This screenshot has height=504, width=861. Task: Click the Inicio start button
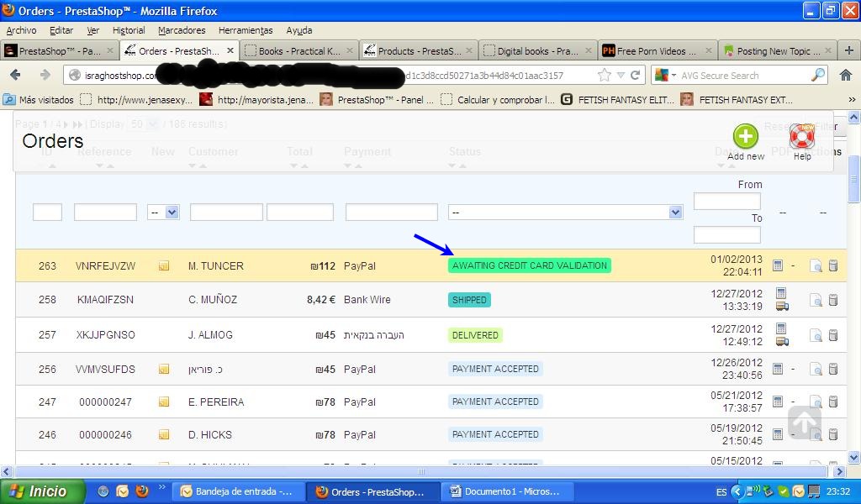(42, 491)
